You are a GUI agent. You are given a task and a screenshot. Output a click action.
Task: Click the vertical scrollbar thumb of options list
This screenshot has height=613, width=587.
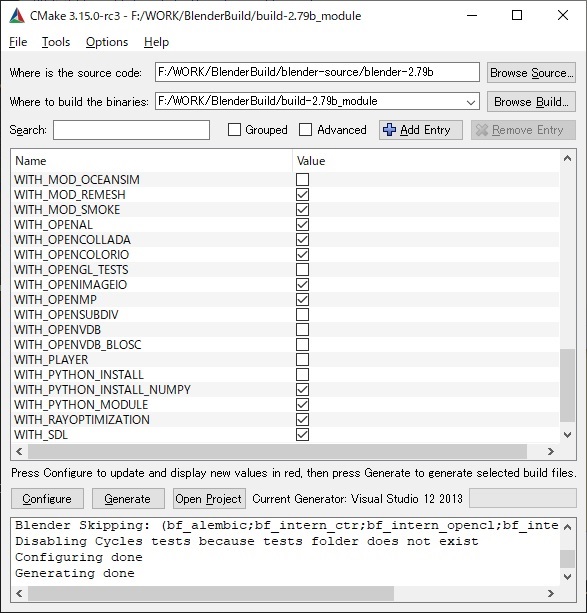(567, 385)
